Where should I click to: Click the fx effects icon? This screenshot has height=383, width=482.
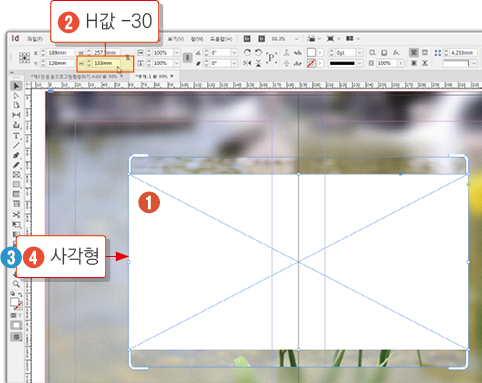coord(396,52)
